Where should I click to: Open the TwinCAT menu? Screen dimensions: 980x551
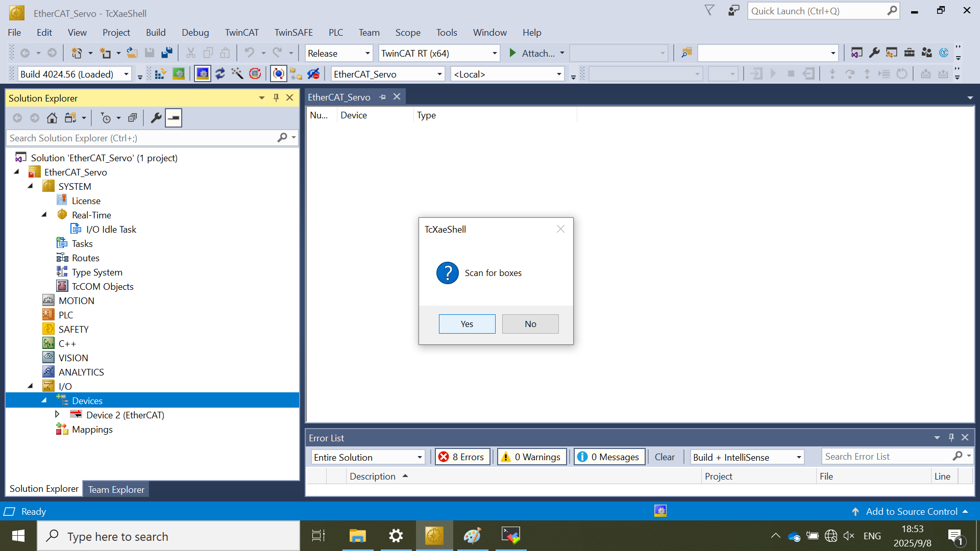(241, 32)
